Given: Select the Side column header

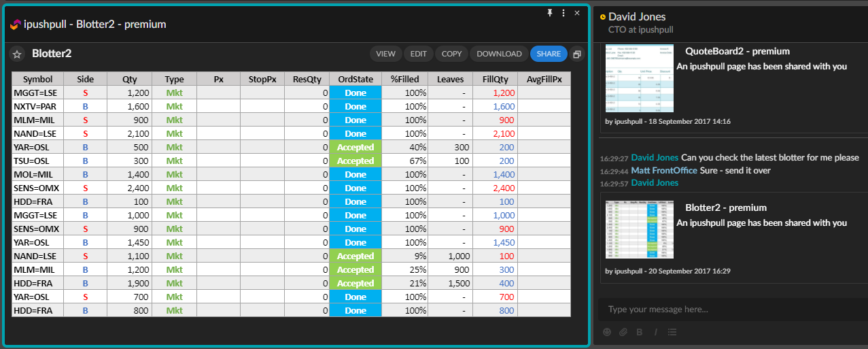Looking at the screenshot, I should pyautogui.click(x=86, y=79).
